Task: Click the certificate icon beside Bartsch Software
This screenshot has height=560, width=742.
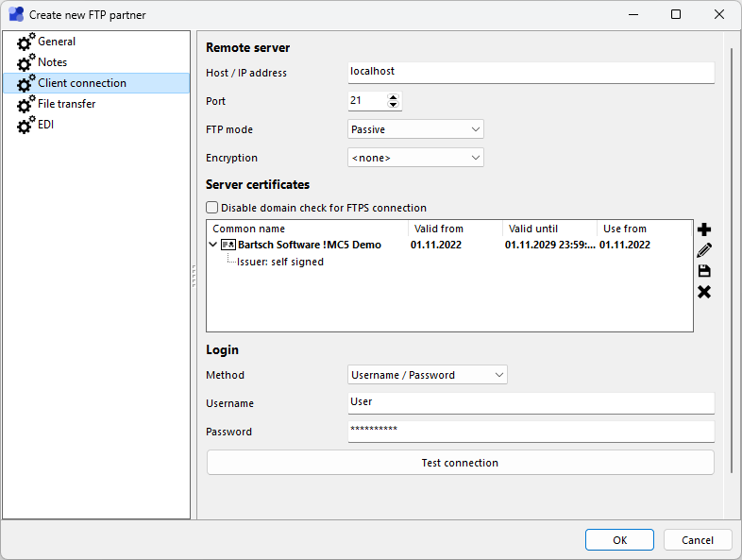Action: pos(228,245)
